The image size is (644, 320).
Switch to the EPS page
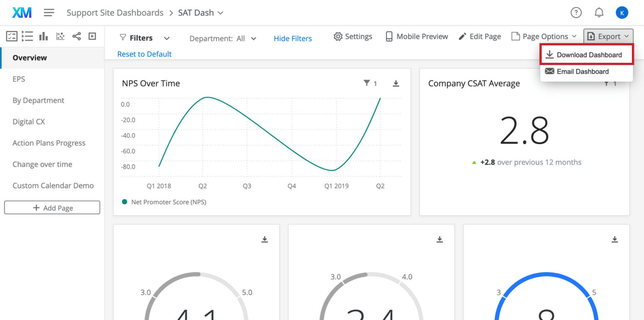click(18, 79)
